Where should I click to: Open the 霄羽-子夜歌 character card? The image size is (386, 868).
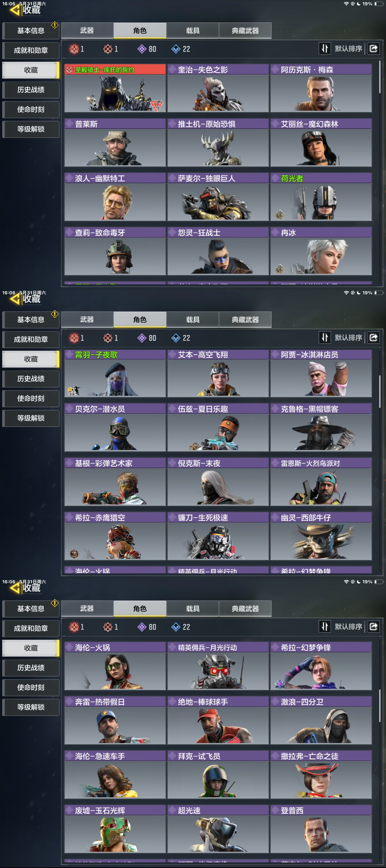pyautogui.click(x=115, y=373)
